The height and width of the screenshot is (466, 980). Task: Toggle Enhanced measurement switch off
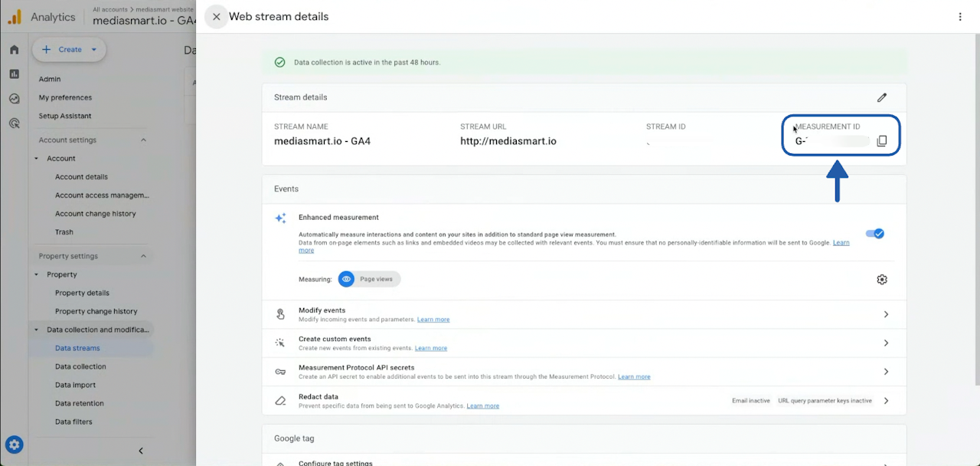coord(874,234)
